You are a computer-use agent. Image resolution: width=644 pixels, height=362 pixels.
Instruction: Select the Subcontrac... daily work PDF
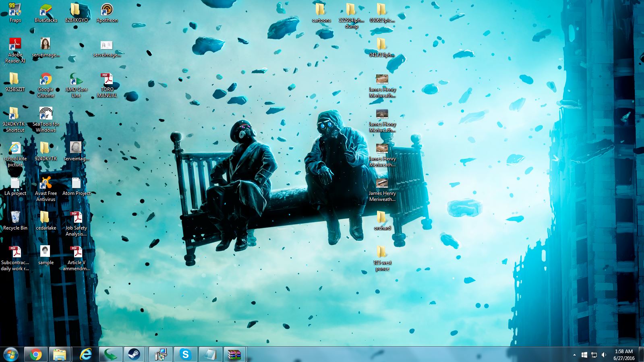coord(15,258)
